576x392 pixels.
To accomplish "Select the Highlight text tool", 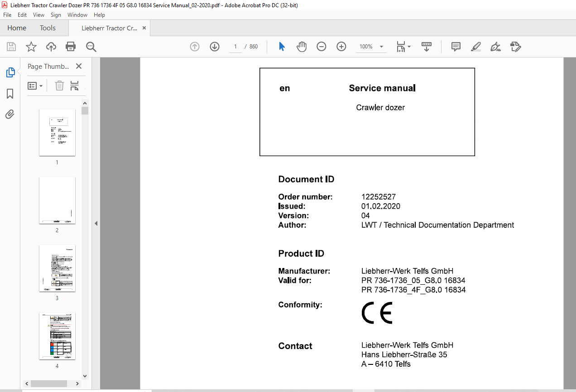I will [x=476, y=47].
